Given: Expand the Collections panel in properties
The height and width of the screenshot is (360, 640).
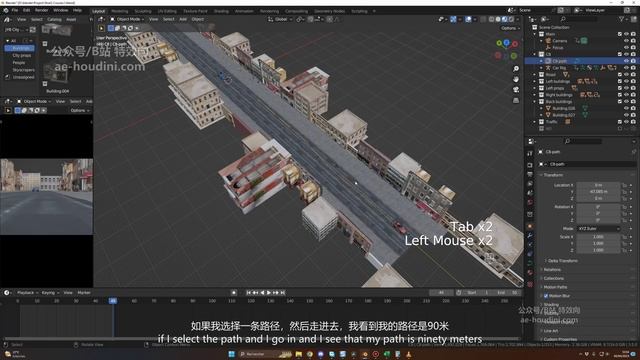Looking at the screenshot, I should coord(553,278).
